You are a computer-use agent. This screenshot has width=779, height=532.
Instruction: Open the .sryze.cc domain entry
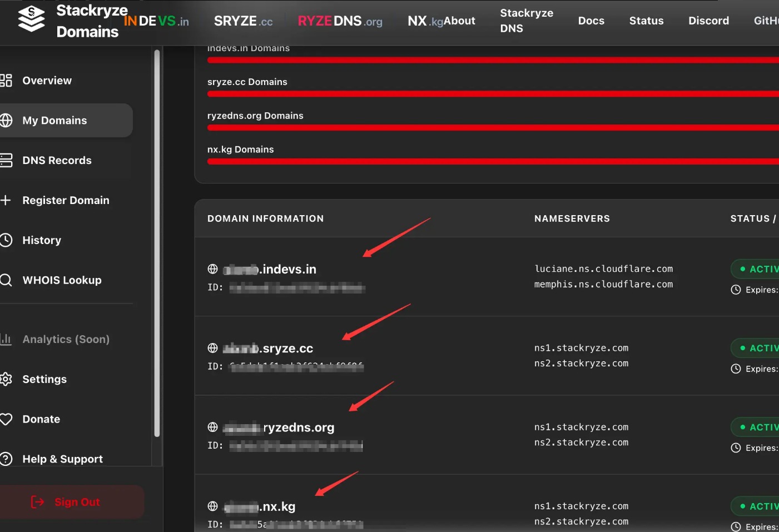pos(268,349)
